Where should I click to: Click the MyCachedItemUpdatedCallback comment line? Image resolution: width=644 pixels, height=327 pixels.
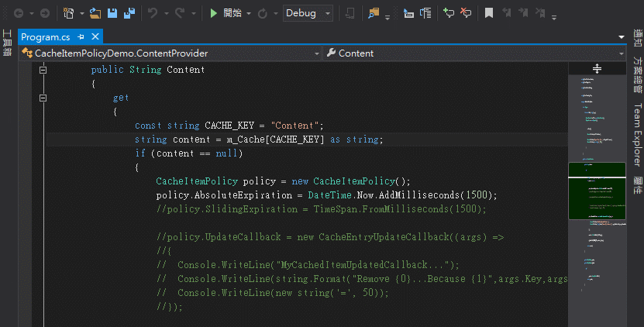coord(308,265)
